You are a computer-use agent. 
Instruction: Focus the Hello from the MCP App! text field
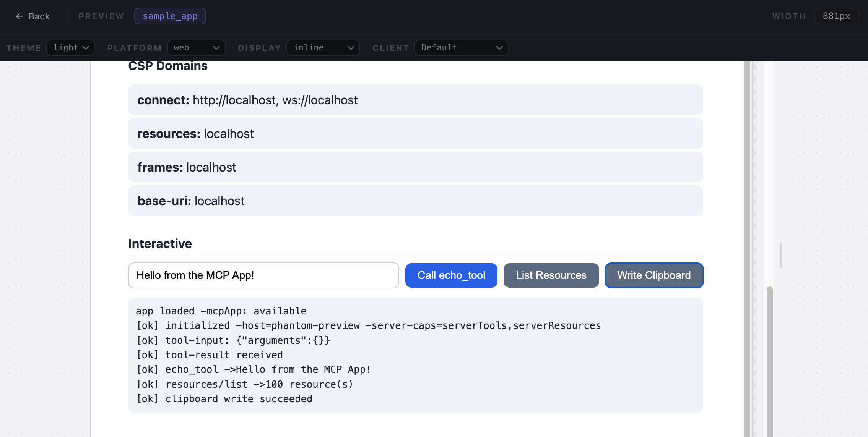tap(263, 275)
